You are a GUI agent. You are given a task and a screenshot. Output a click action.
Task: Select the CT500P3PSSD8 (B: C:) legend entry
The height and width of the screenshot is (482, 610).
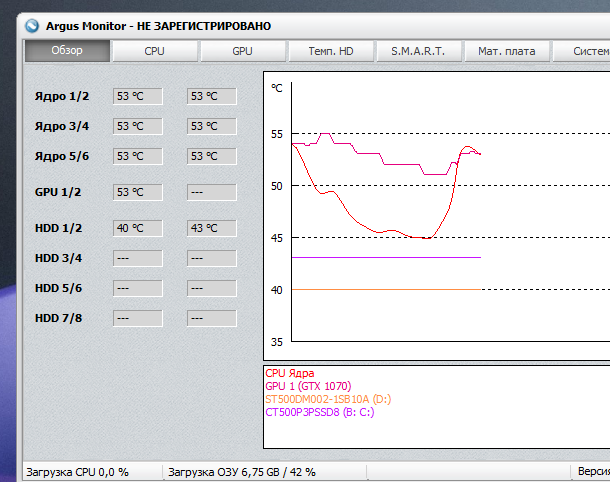pos(319,412)
